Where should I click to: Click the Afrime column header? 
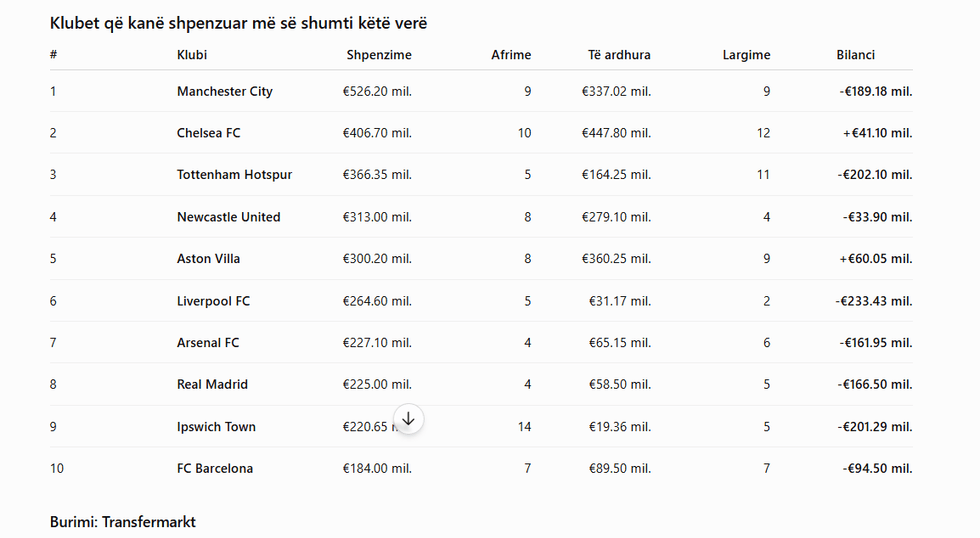point(511,55)
